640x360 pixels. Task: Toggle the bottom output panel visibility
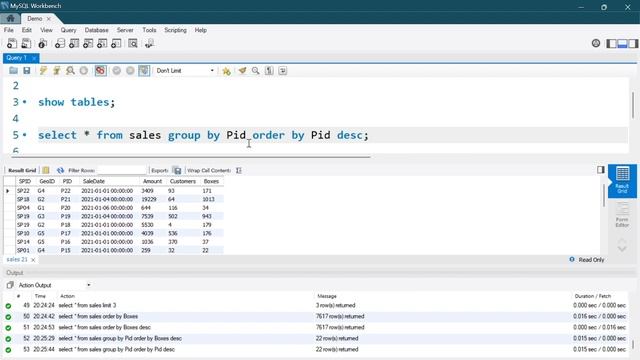pyautogui.click(x=622, y=44)
